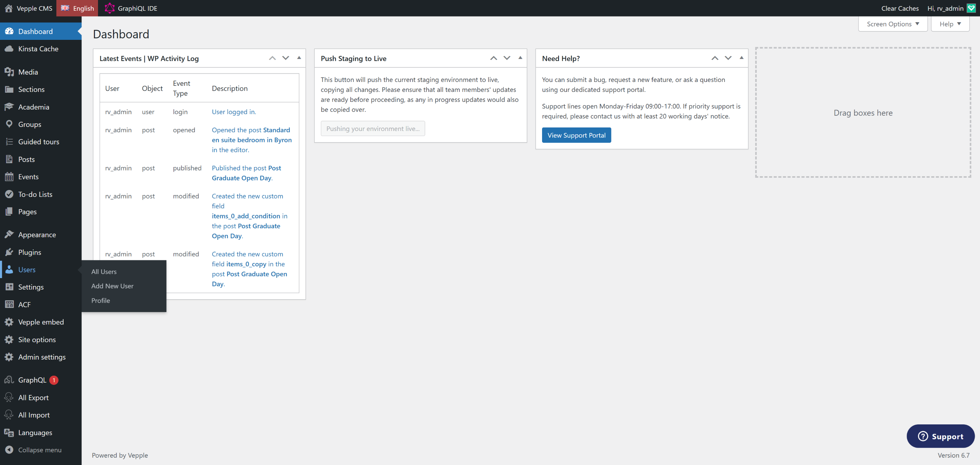Click the floating Support help button
The width and height of the screenshot is (980, 465).
click(940, 436)
